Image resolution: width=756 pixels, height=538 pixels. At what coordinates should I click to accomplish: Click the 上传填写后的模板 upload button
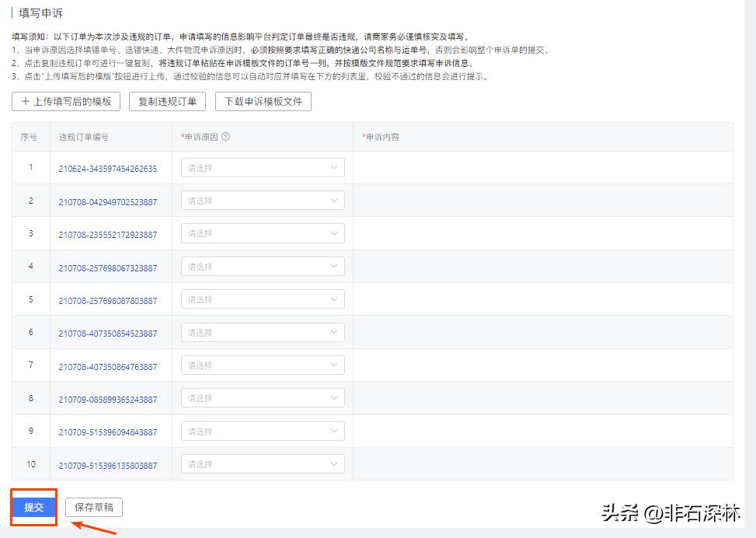tap(65, 102)
